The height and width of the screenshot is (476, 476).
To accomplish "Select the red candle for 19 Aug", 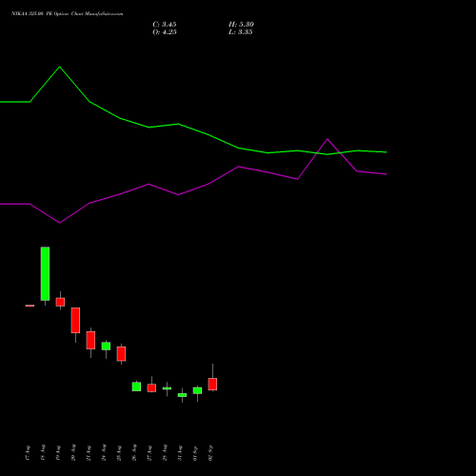I will coord(60,302).
